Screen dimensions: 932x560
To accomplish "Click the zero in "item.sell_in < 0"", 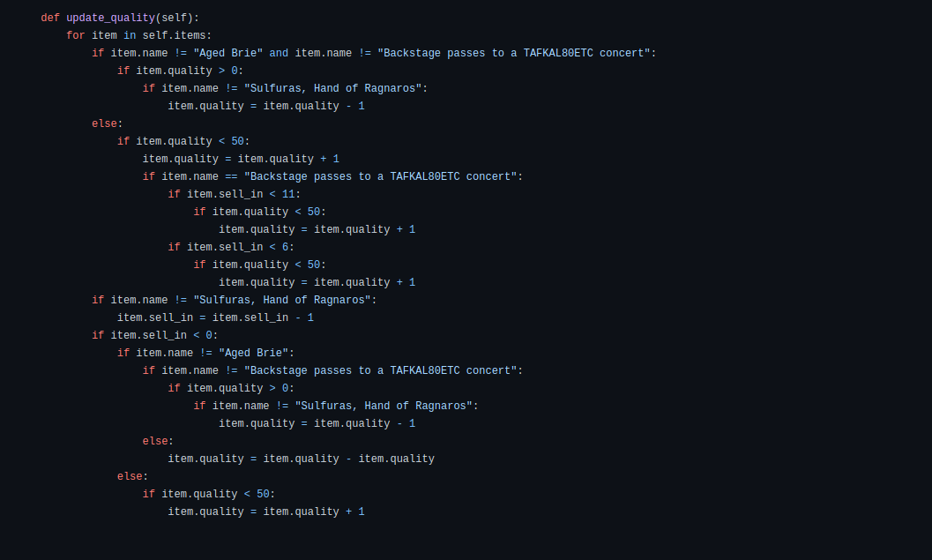I will tap(209, 335).
